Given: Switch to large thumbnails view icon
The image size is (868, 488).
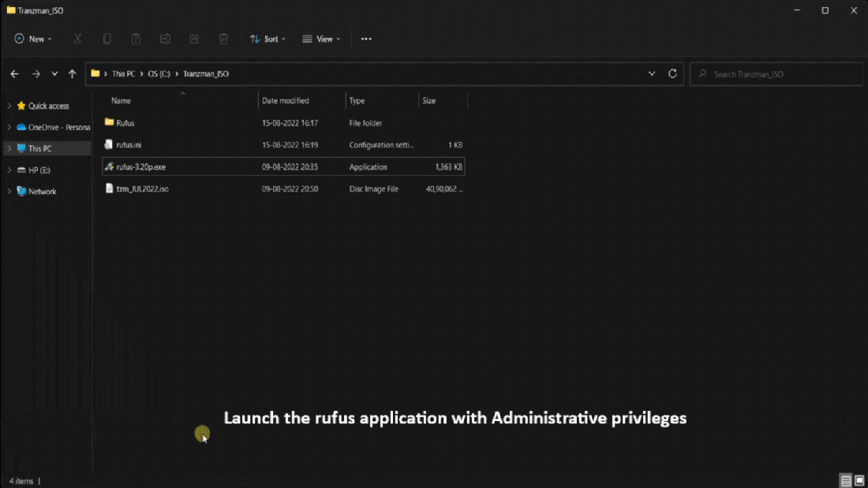Looking at the screenshot, I should [859, 481].
